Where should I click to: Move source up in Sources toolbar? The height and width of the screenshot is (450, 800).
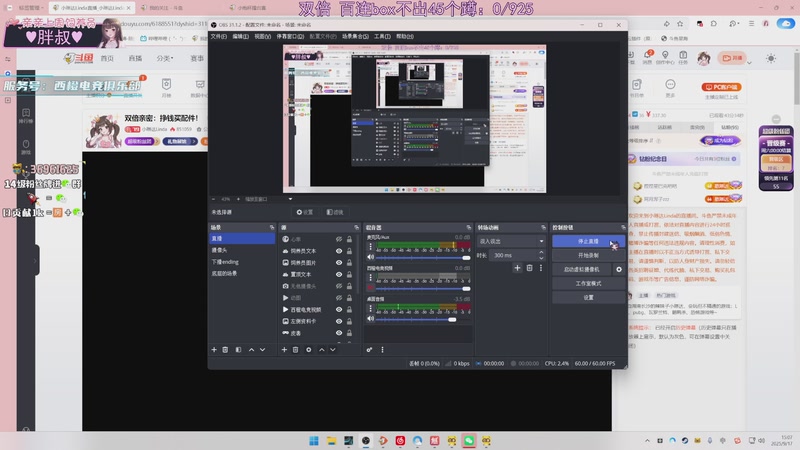(x=321, y=349)
